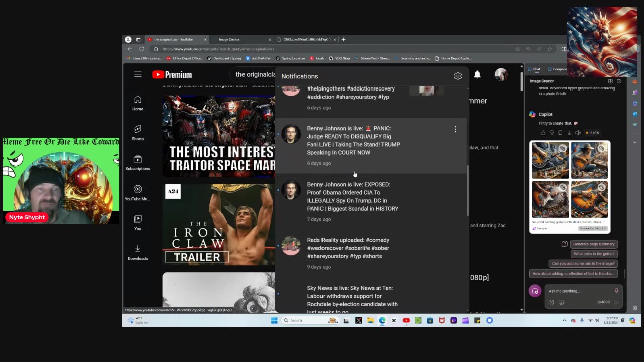Open Benny Johnson EXPOSED Obama notification
The height and width of the screenshot is (362, 644).
point(371,202)
